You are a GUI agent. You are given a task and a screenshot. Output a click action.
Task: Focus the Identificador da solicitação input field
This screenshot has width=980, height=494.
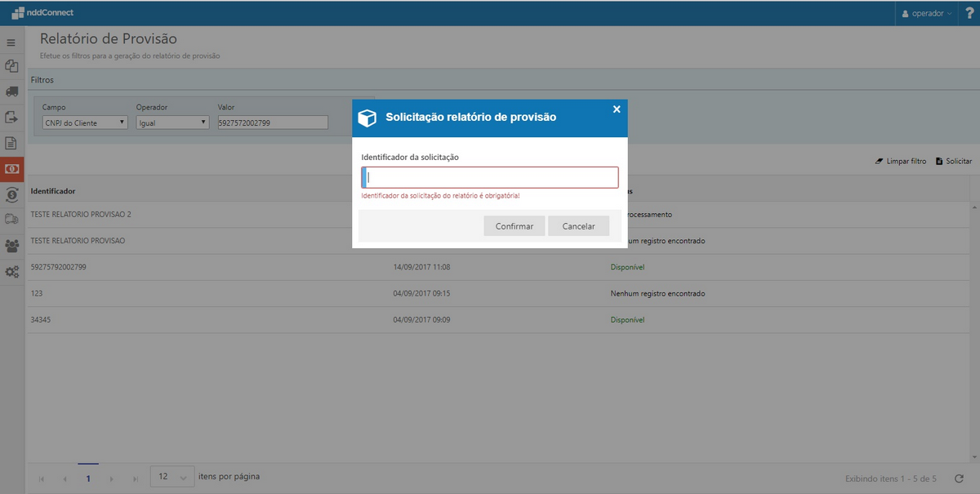(490, 177)
